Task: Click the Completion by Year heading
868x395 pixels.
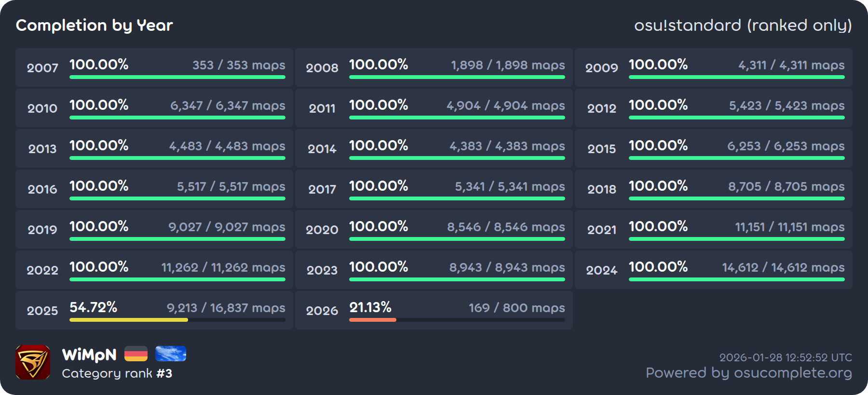Action: [95, 25]
